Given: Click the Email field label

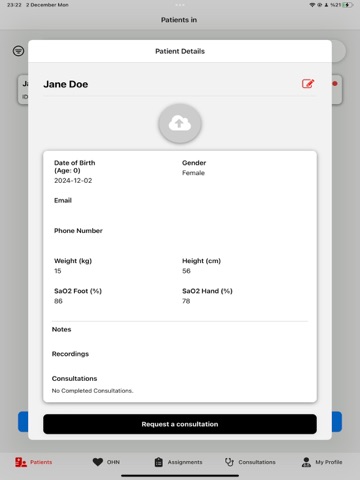Looking at the screenshot, I should click(x=63, y=200).
